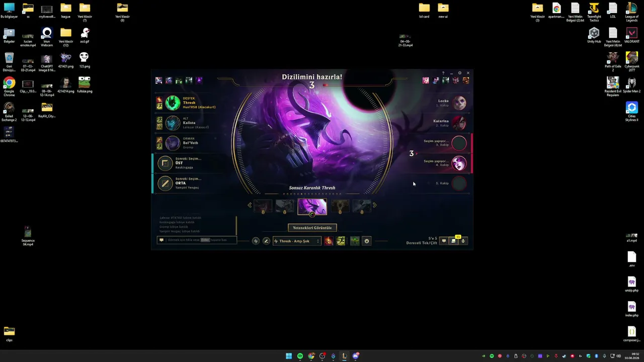The width and height of the screenshot is (644, 362).
Task: Select the Spider Man 2 desktop shortcut
Action: 632,85
